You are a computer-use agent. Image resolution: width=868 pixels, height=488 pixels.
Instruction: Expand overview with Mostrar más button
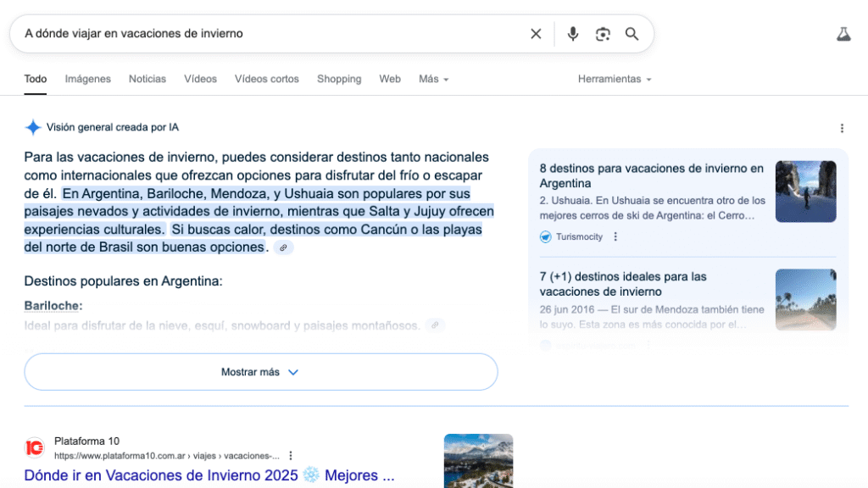261,372
